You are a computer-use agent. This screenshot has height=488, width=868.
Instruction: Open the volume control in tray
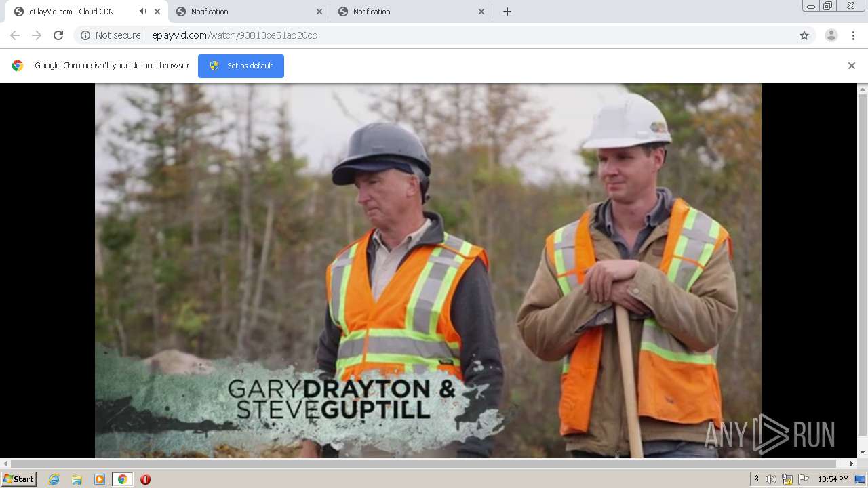771,479
